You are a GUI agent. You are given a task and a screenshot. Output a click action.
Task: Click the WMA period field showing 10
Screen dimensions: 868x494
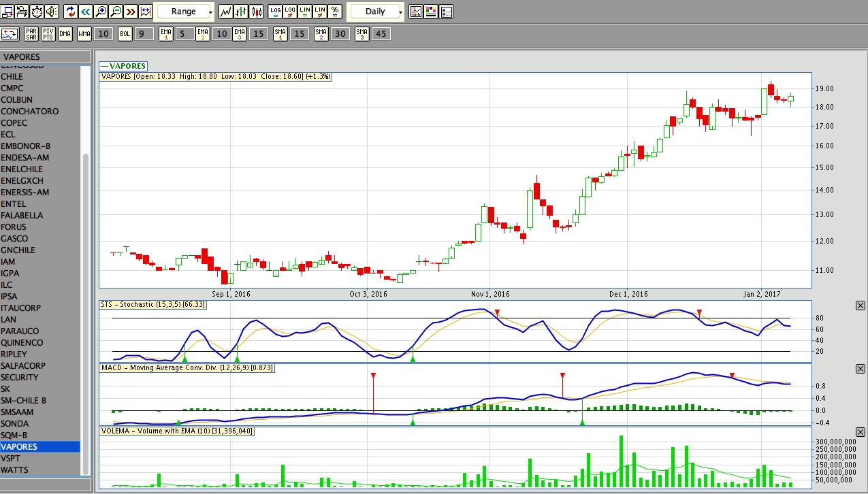point(103,33)
